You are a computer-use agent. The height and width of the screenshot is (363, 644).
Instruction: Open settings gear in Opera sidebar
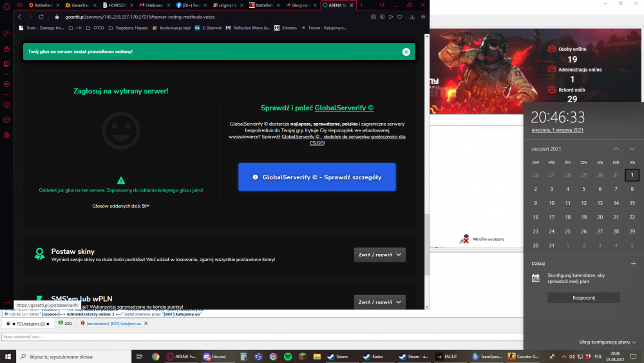[x=6, y=135]
